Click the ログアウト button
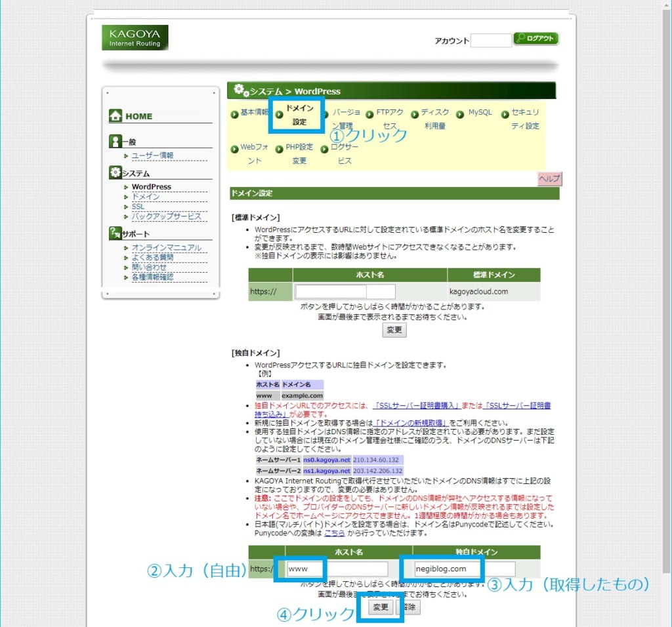The image size is (672, 627). (x=536, y=39)
